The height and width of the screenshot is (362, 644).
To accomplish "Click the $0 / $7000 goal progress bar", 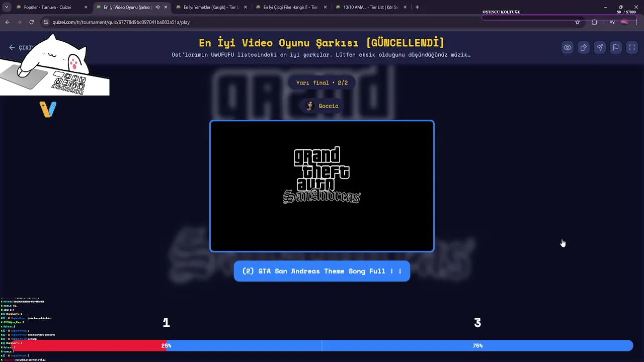I will 559,18.
